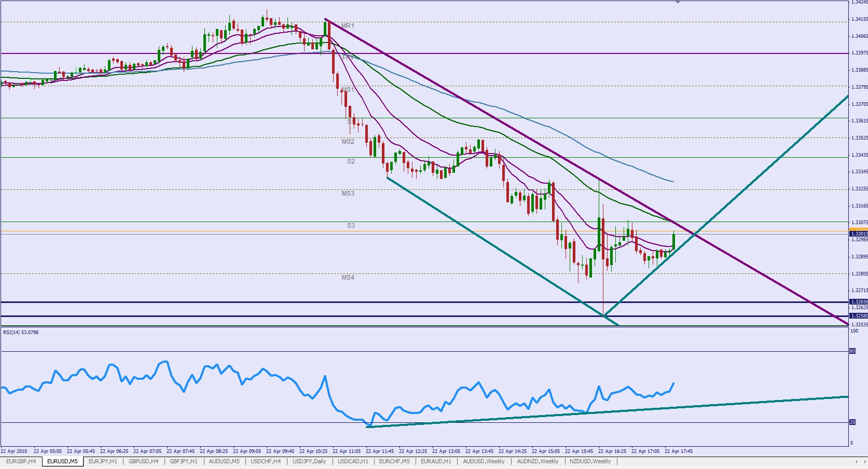Select the USDCAD,H1 chart tab
Image resolution: width=868 pixels, height=469 pixels.
tap(353, 461)
